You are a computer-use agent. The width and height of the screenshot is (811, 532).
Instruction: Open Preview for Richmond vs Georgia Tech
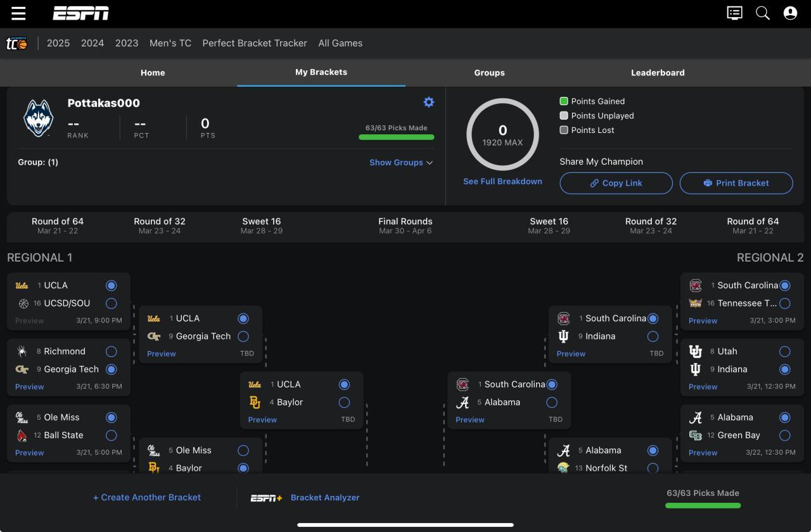30,386
